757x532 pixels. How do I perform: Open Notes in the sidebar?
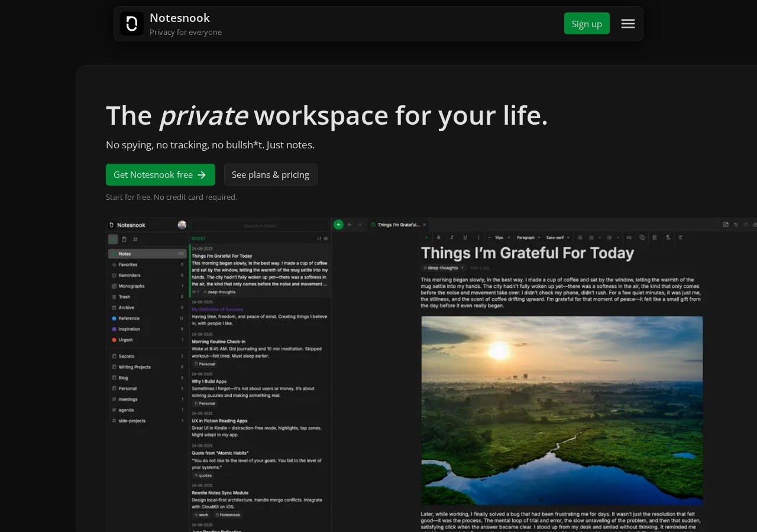(x=147, y=254)
